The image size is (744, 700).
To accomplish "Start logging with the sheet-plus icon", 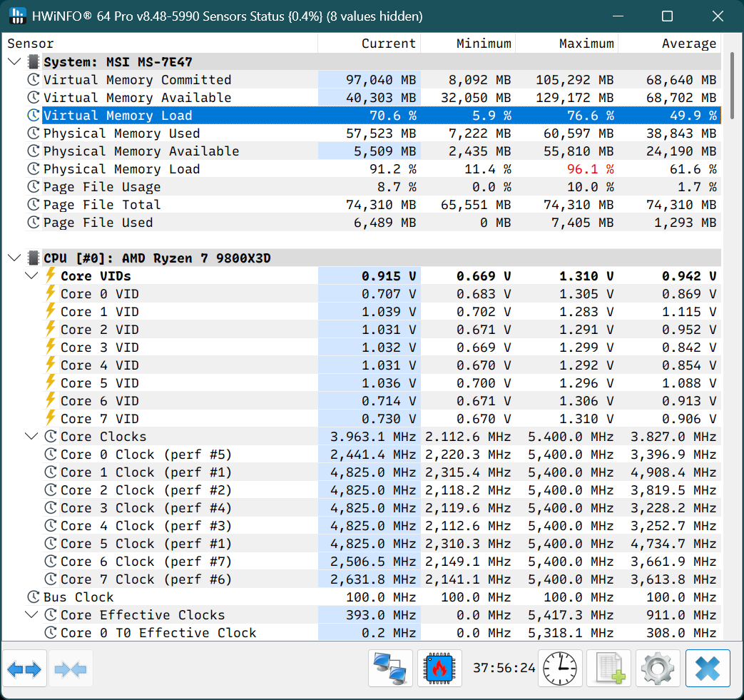I will click(x=608, y=669).
